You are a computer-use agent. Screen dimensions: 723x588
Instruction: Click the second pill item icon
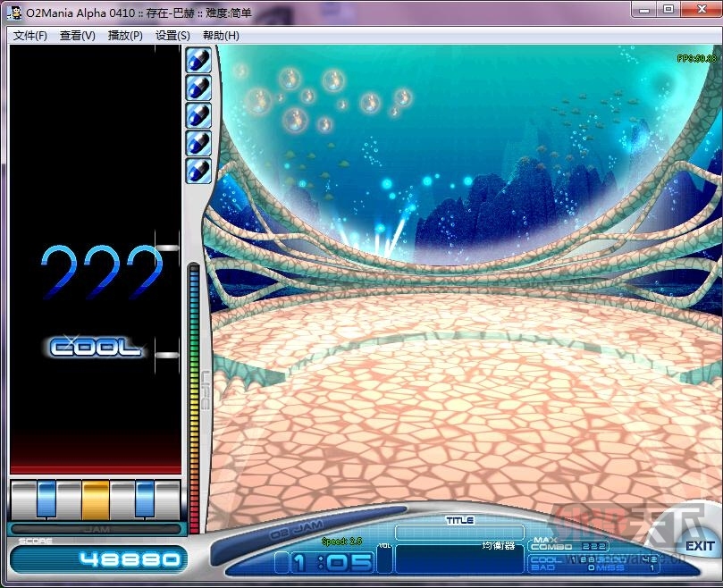coord(198,88)
